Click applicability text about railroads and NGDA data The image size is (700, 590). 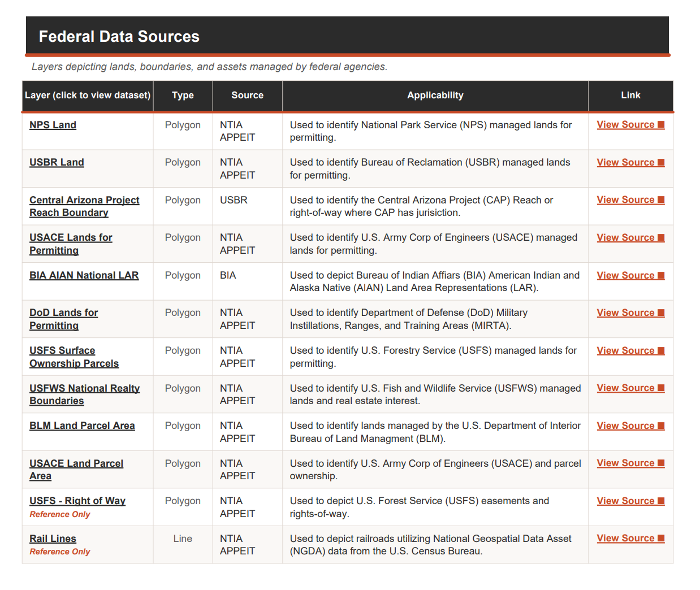[431, 545]
